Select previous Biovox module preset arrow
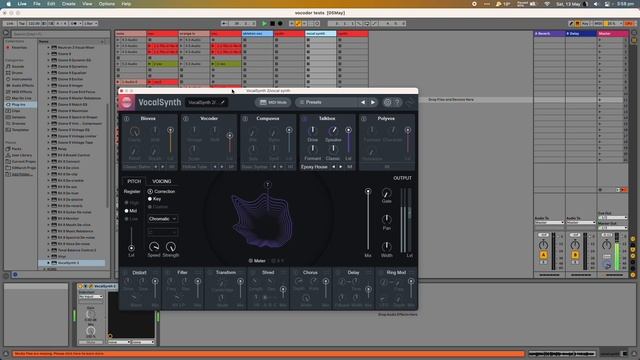Image resolution: width=640 pixels, height=360 pixels. click(x=156, y=167)
